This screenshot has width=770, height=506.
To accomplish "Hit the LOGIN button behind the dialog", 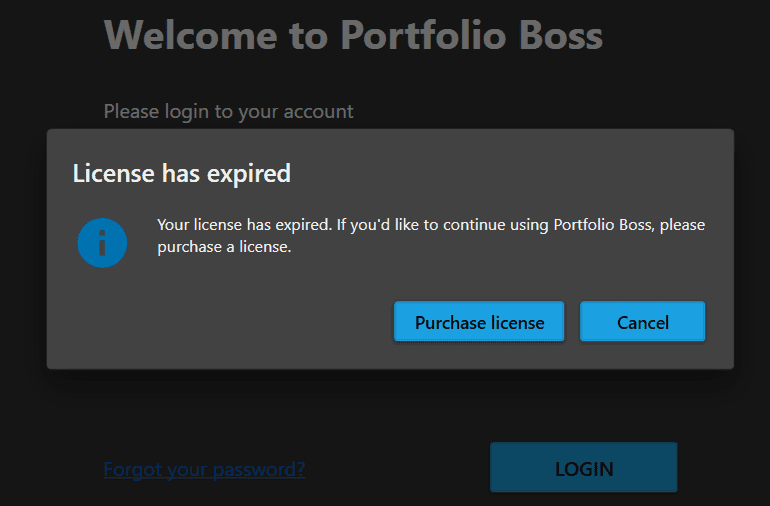I will tap(583, 468).
